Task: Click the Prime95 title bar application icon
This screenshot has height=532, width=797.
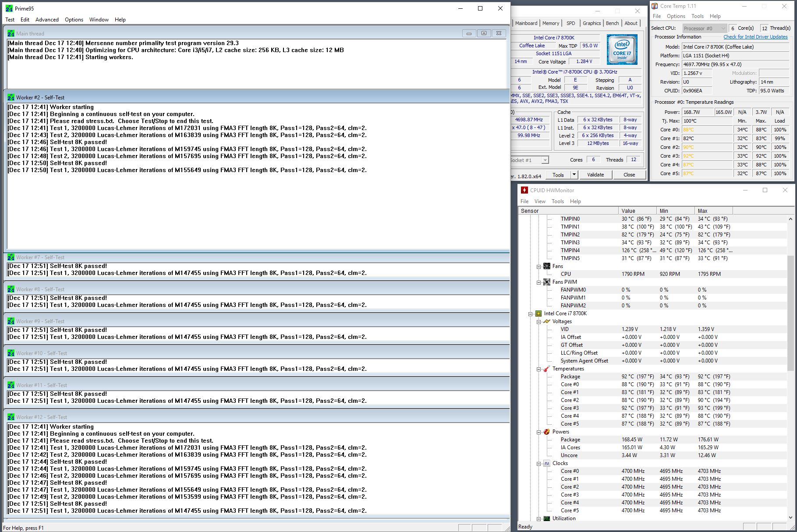Action: 9,8
